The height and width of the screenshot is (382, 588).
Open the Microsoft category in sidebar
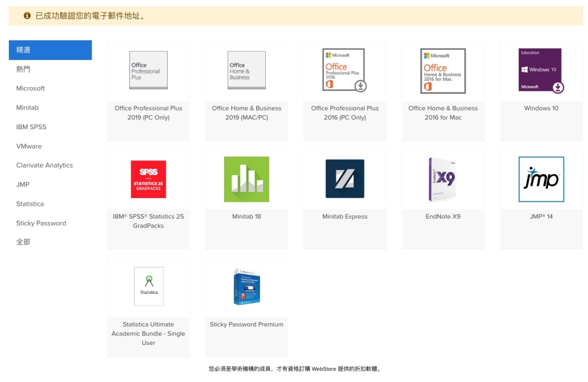[31, 89]
